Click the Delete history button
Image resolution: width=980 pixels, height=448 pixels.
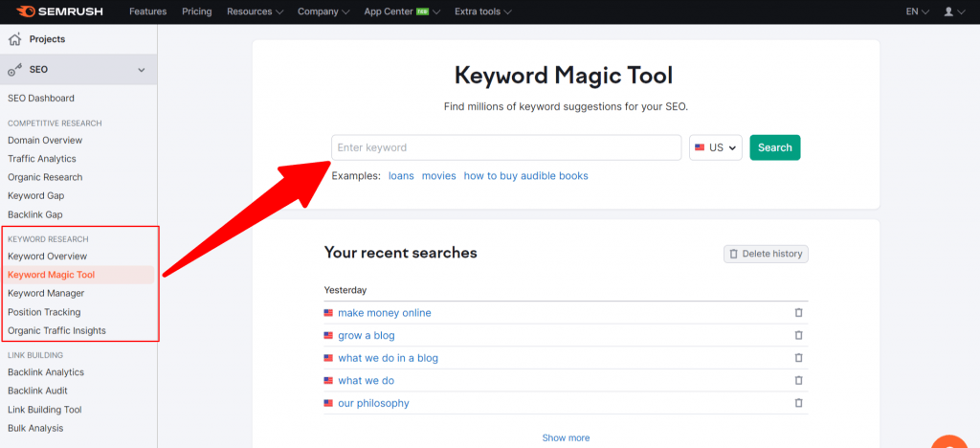coord(767,254)
